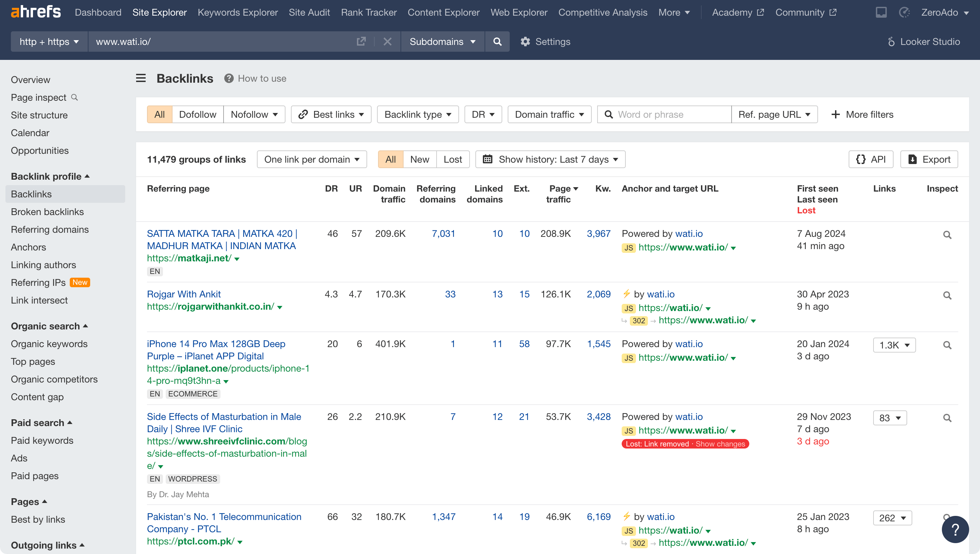Viewport: 980px width, 554px height.
Task: Open Site Audit tab
Action: click(309, 12)
